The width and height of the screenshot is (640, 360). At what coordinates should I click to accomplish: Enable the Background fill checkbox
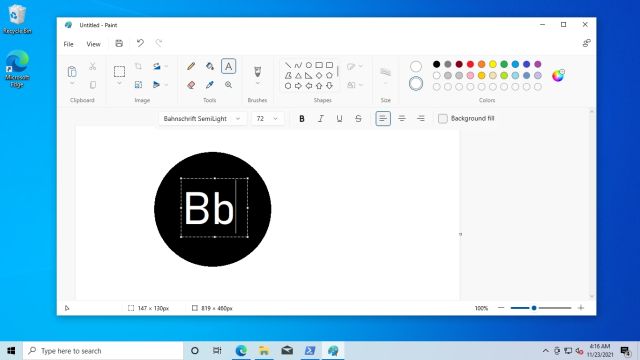442,118
